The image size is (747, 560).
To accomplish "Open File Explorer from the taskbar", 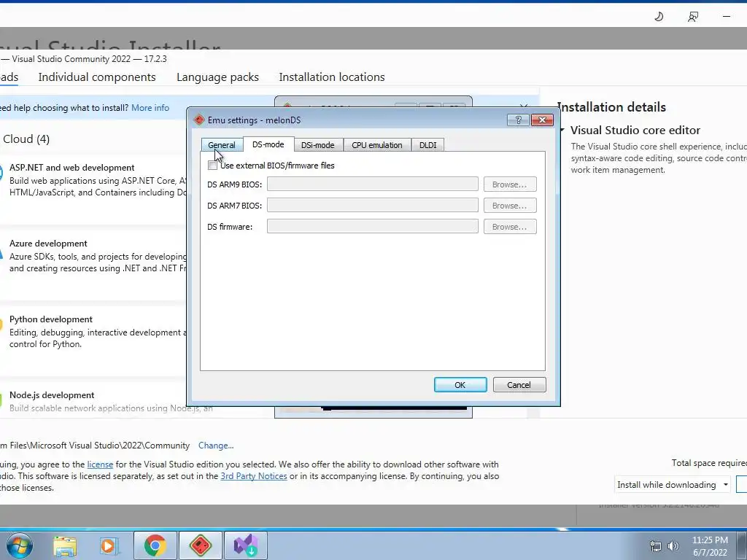I will pyautogui.click(x=65, y=546).
